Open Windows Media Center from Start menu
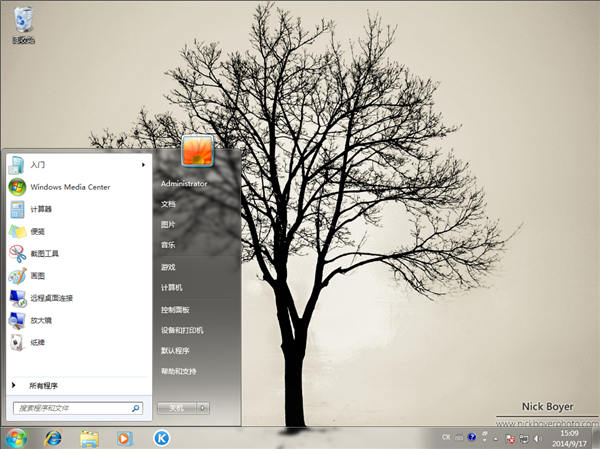 tap(68, 187)
